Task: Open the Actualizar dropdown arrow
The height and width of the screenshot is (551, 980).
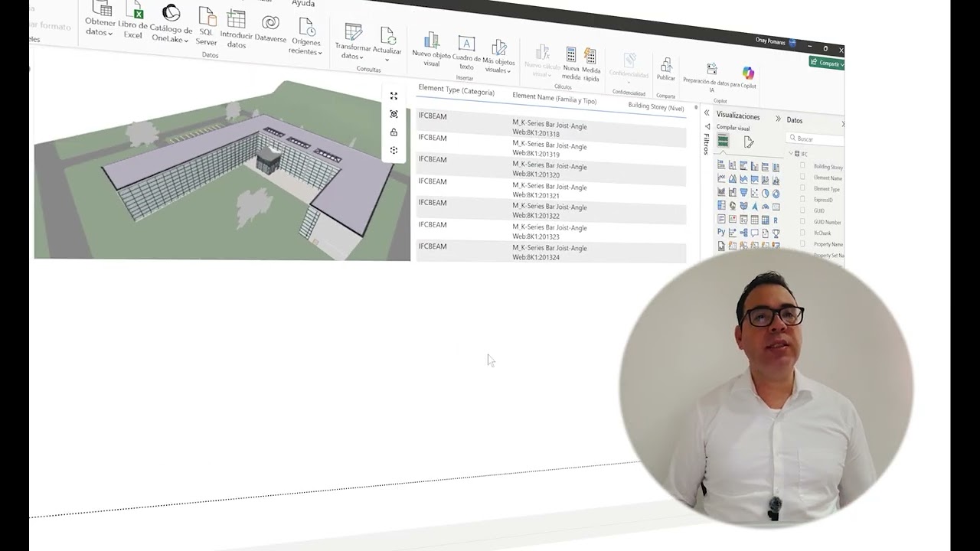Action: click(x=387, y=60)
